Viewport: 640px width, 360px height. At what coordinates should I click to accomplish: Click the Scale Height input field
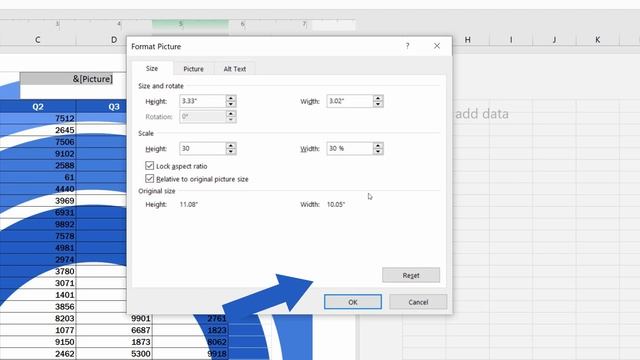pyautogui.click(x=202, y=148)
